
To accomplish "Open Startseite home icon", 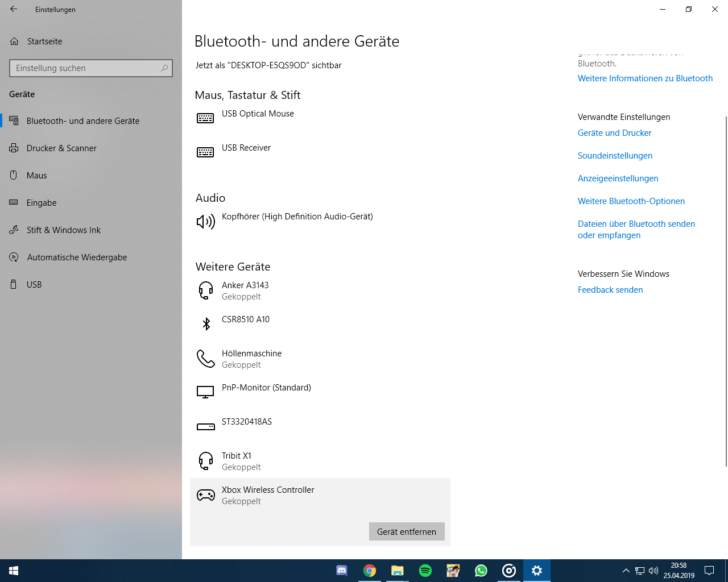I will 14,41.
